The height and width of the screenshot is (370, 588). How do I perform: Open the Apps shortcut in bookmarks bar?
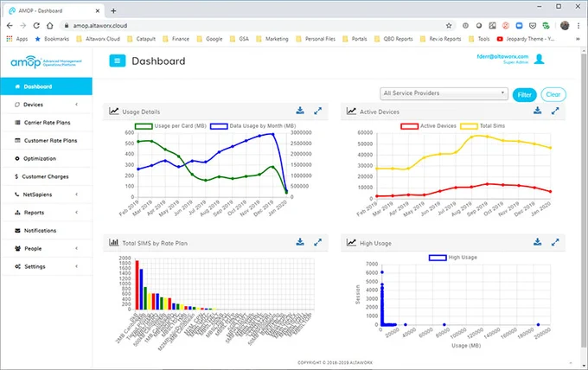pyautogui.click(x=17, y=39)
